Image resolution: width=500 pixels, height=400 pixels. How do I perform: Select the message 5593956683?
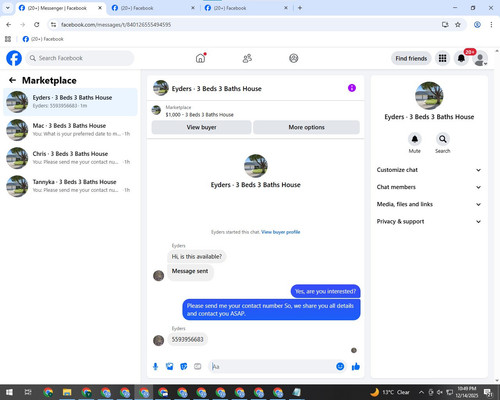(187, 340)
